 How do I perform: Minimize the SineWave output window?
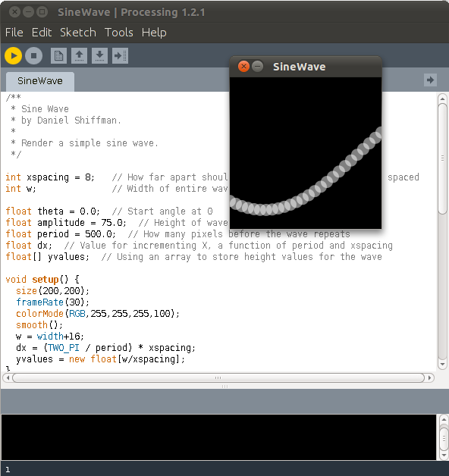pos(258,67)
